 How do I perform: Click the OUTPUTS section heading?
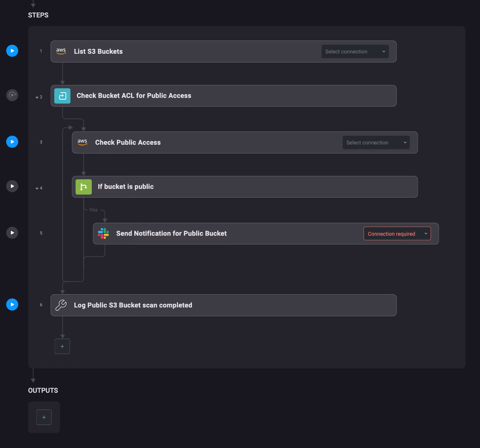tap(43, 390)
